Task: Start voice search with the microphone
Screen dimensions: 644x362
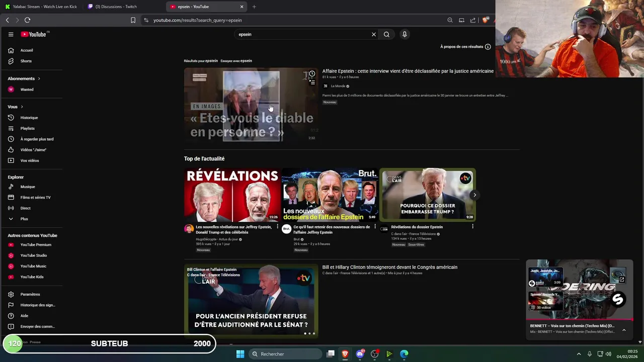Action: coord(405,34)
